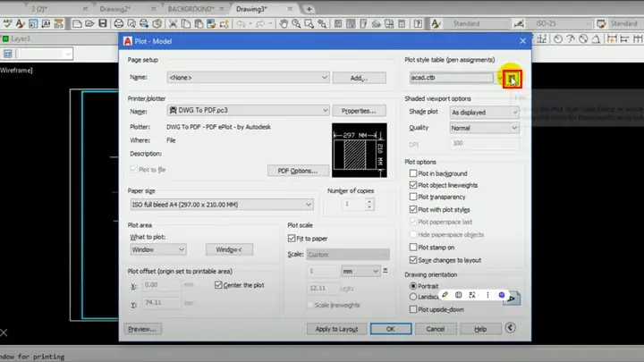Select the Zoom Window tool
This screenshot has width=644, height=362.
(309, 24)
